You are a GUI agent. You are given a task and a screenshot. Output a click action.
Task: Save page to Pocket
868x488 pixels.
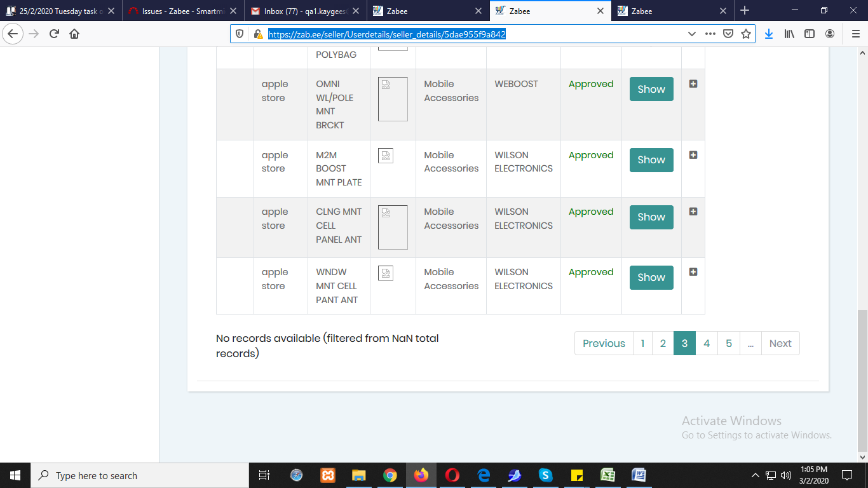pyautogui.click(x=729, y=34)
